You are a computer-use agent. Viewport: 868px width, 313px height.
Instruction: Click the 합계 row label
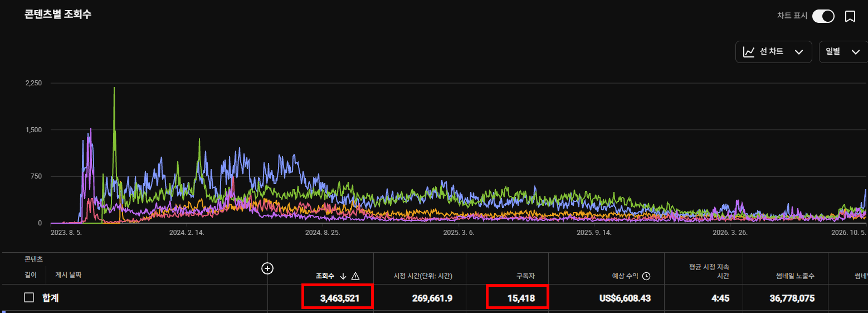pyautogui.click(x=50, y=298)
